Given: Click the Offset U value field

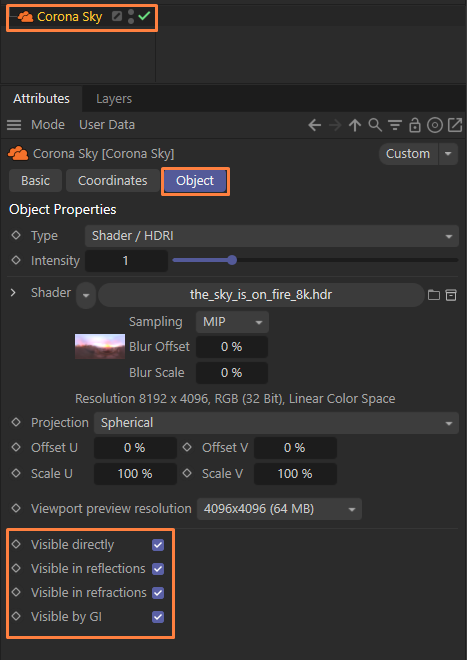Looking at the screenshot, I should [135, 448].
